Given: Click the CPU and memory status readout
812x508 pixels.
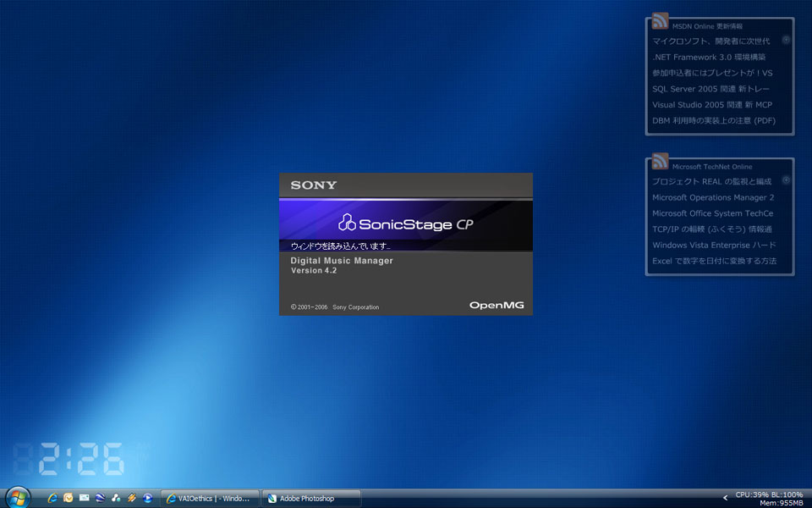Looking at the screenshot, I should click(x=769, y=499).
